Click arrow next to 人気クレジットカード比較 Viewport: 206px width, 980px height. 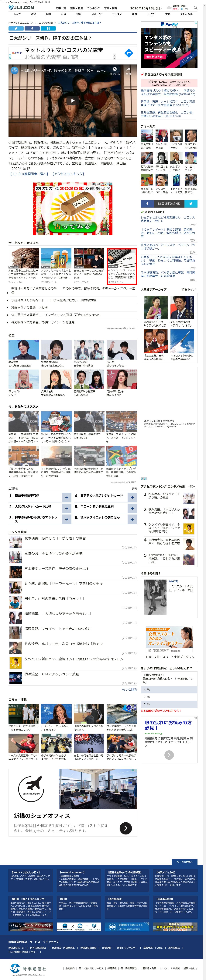click(x=66, y=508)
